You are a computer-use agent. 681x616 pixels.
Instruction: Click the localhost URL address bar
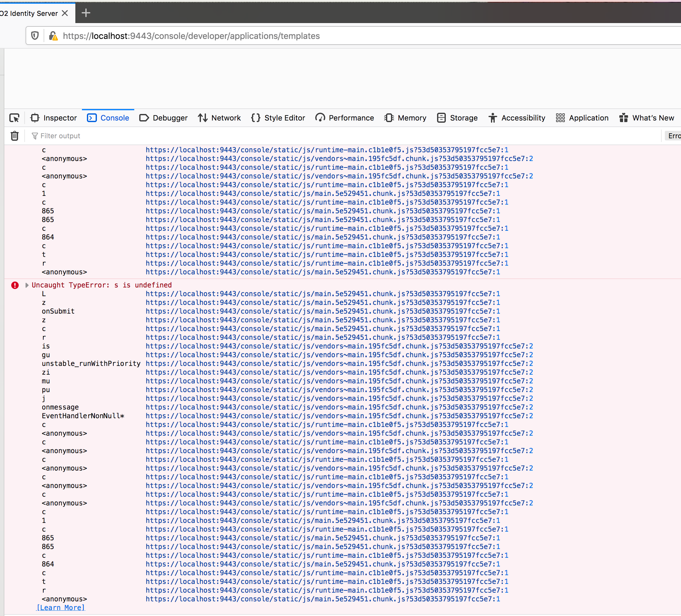[x=191, y=36]
